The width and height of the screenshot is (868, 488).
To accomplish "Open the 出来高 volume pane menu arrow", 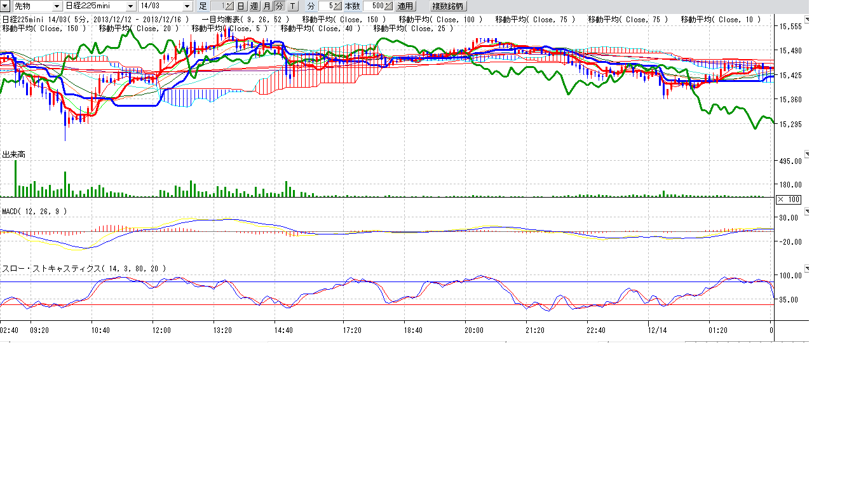I will click(807, 154).
